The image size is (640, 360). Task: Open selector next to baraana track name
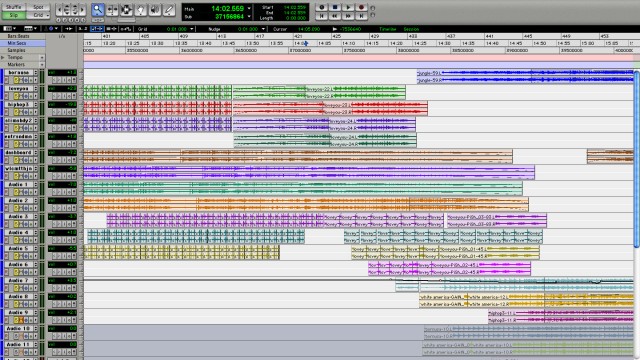click(x=36, y=73)
